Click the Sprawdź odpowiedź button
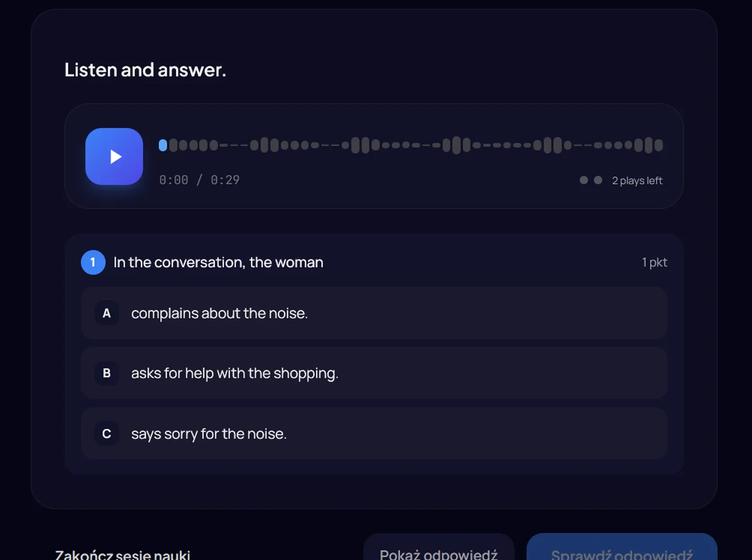Viewport: 752px width, 560px height. tap(622, 548)
